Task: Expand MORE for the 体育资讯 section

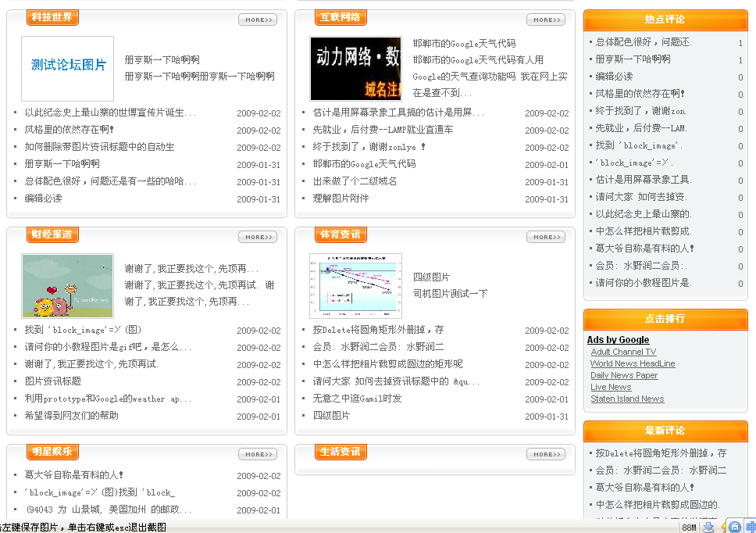Action: pyautogui.click(x=545, y=237)
